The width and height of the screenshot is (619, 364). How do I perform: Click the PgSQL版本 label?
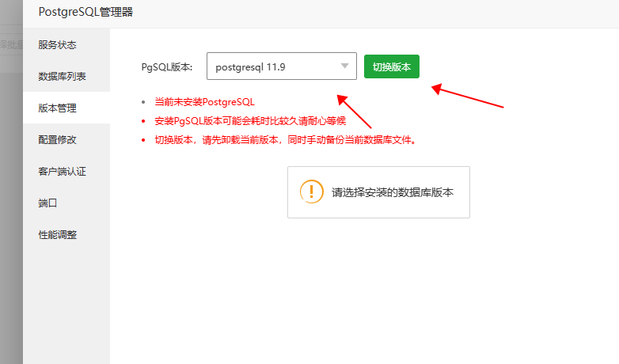coord(167,67)
